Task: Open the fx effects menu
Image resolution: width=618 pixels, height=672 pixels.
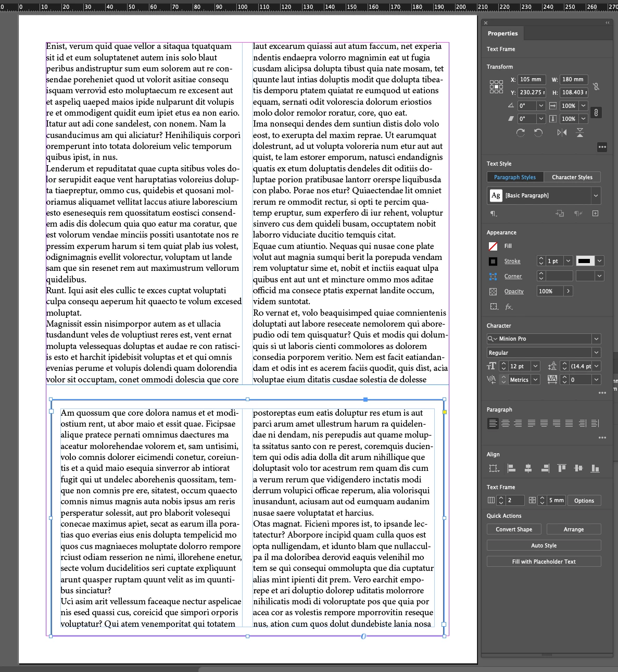Action: (x=509, y=307)
